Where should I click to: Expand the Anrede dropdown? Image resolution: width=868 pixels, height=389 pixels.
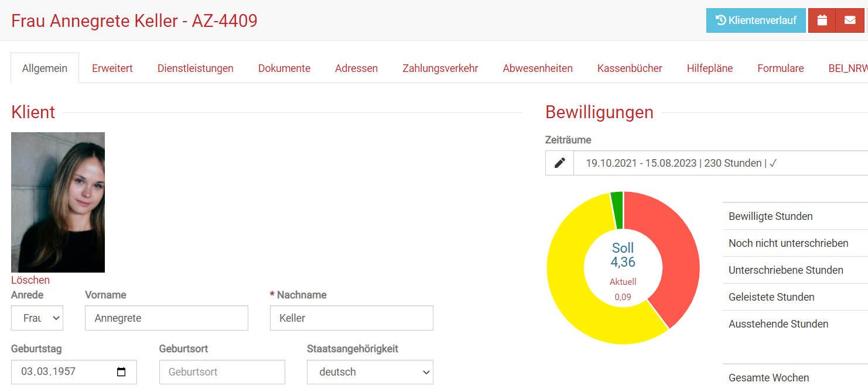coord(37,318)
